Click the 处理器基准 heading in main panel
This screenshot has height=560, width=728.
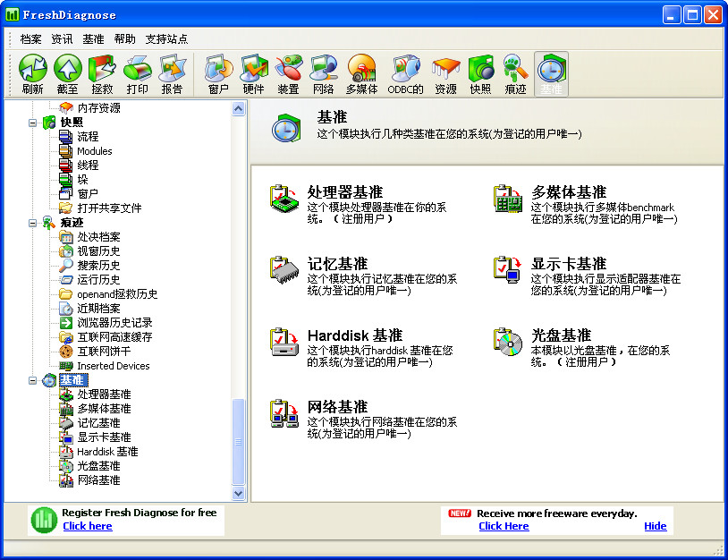tap(345, 191)
